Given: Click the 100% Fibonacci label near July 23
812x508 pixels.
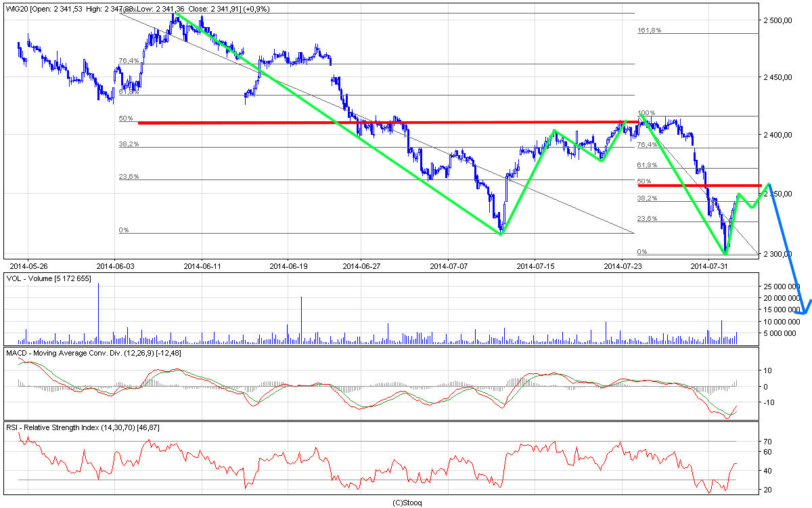Looking at the screenshot, I should (647, 113).
